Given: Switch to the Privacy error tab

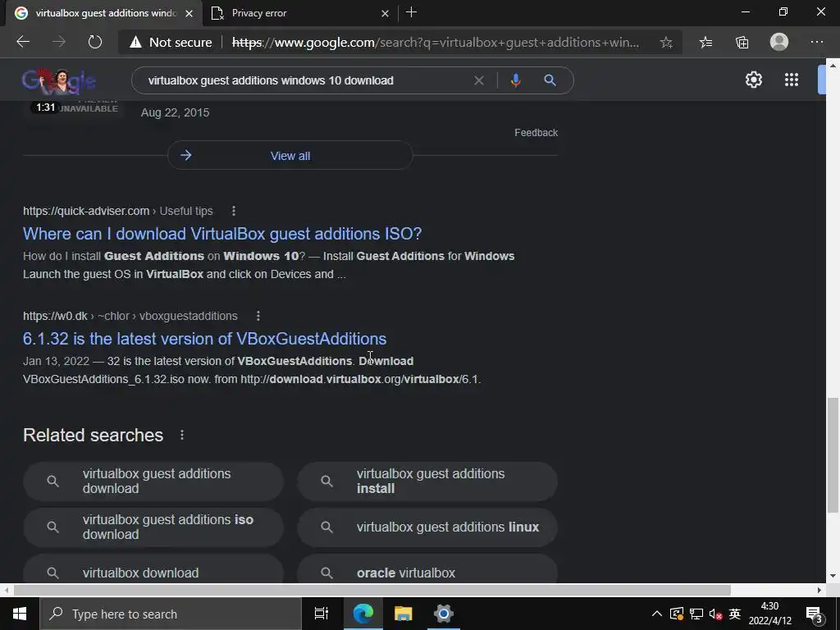Looking at the screenshot, I should click(300, 13).
